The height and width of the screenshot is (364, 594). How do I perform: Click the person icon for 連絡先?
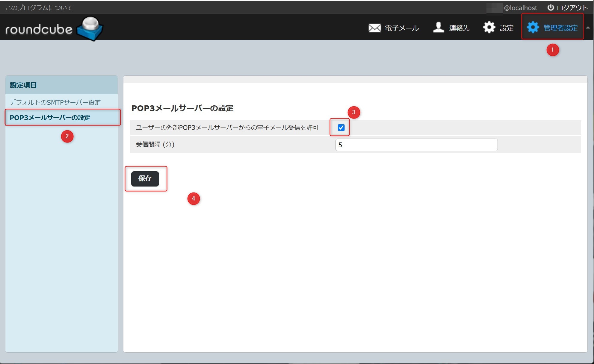[x=438, y=28]
